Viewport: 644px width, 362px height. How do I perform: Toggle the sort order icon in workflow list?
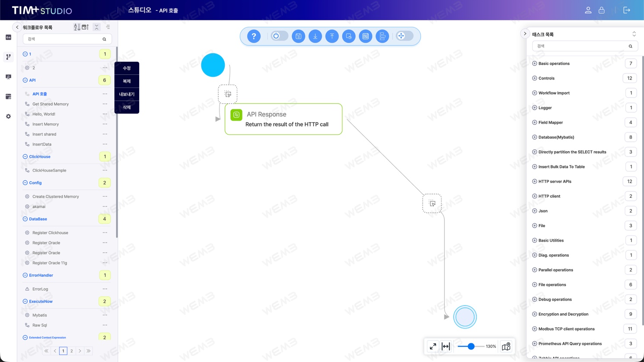coord(77,27)
